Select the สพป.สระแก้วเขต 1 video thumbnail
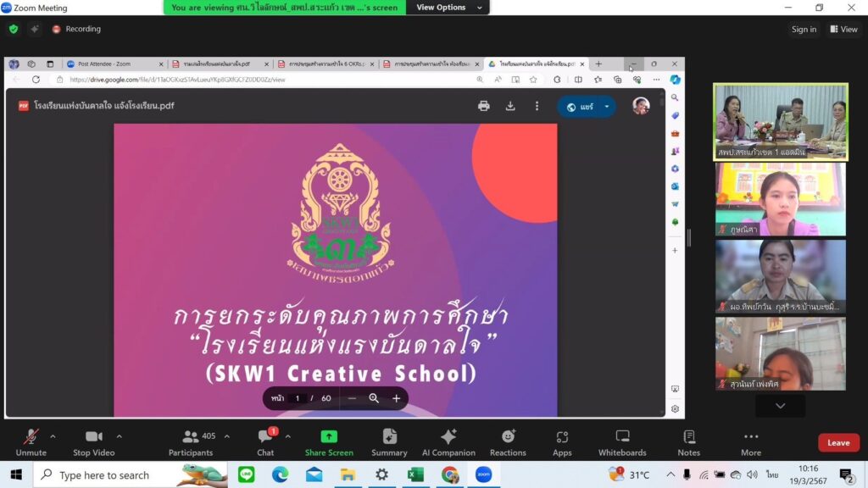The image size is (868, 488). tap(780, 122)
